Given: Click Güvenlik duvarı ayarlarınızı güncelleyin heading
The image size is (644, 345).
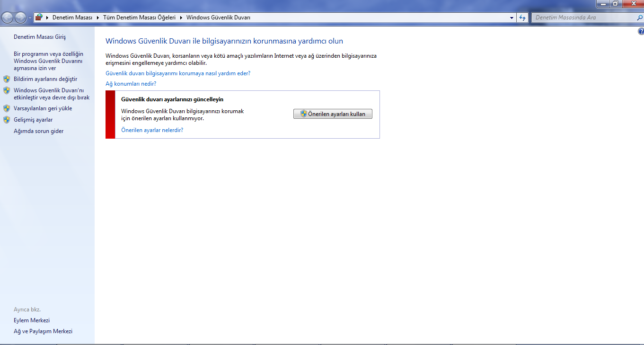Looking at the screenshot, I should pos(172,99).
